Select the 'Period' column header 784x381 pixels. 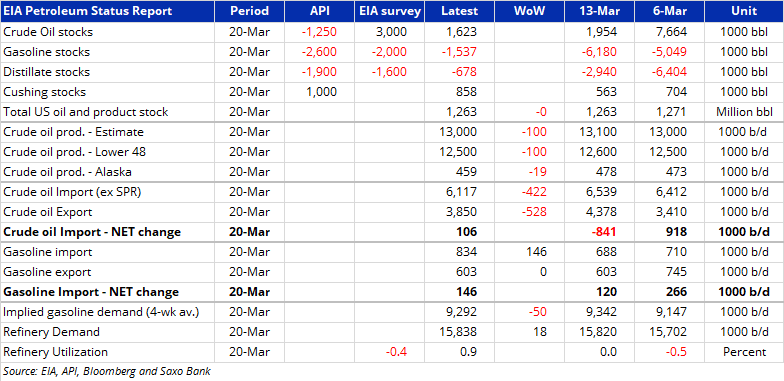pos(250,11)
